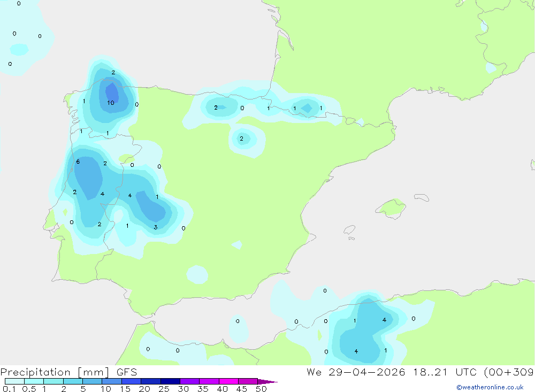The image size is (535, 392).
Task: Click the '35' legend scale label
Action: pyautogui.click(x=203, y=389)
